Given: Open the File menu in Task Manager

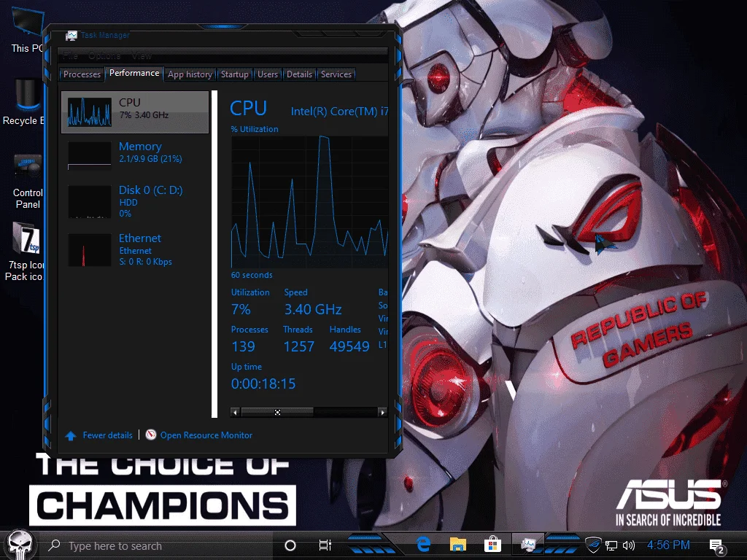Looking at the screenshot, I should (x=70, y=55).
